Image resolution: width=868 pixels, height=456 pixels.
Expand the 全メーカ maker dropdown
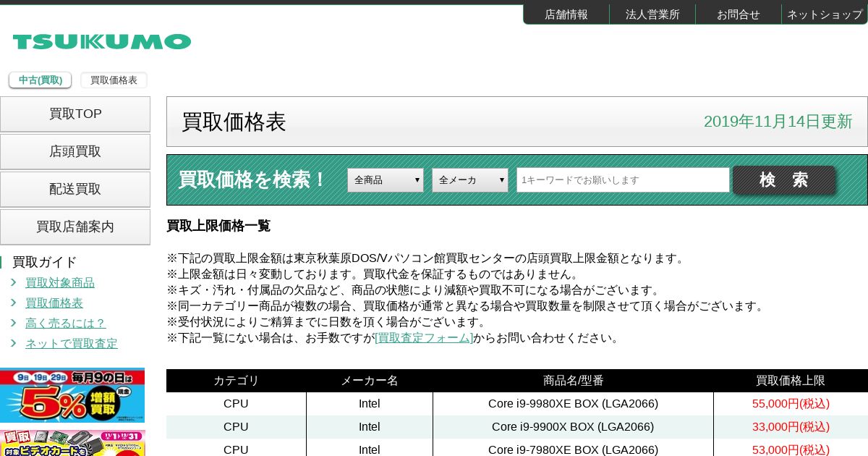tap(470, 180)
